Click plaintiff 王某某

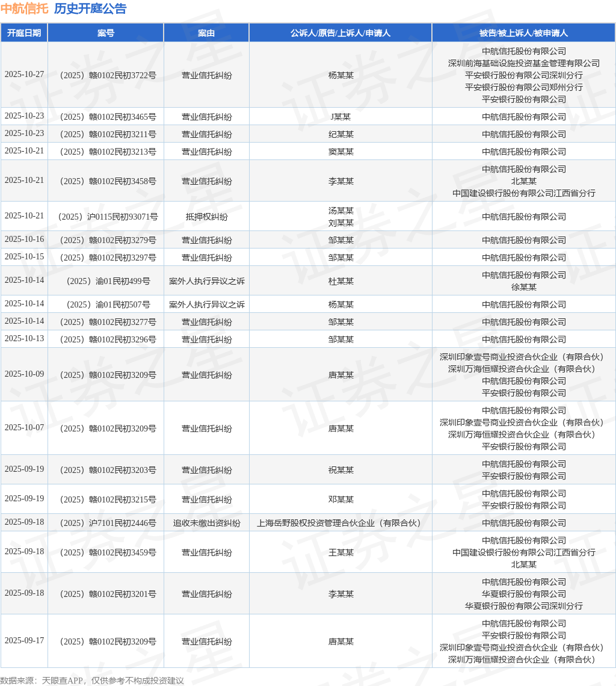(x=341, y=552)
